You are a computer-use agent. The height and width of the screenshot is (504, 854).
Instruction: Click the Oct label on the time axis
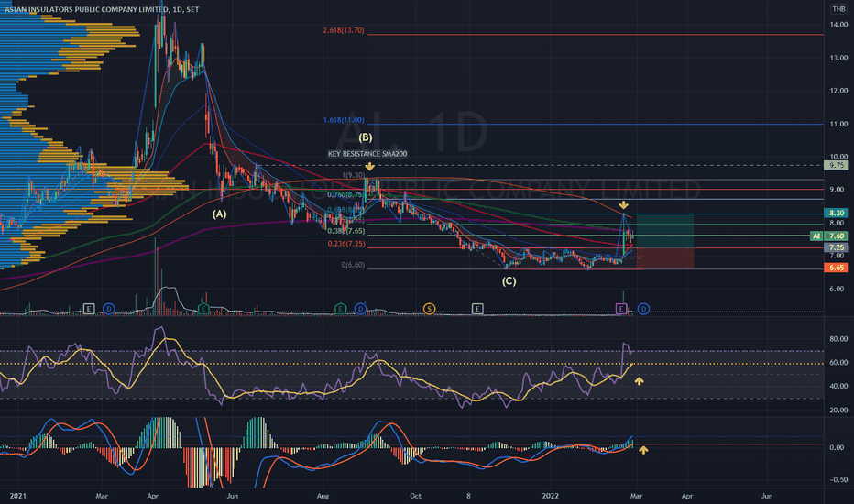[x=416, y=496]
